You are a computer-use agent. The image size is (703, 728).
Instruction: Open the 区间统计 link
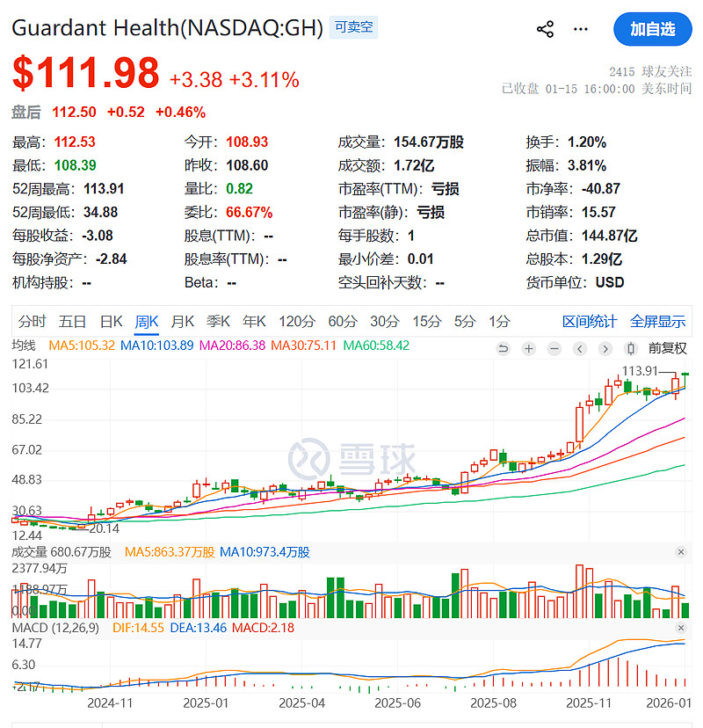tap(590, 321)
